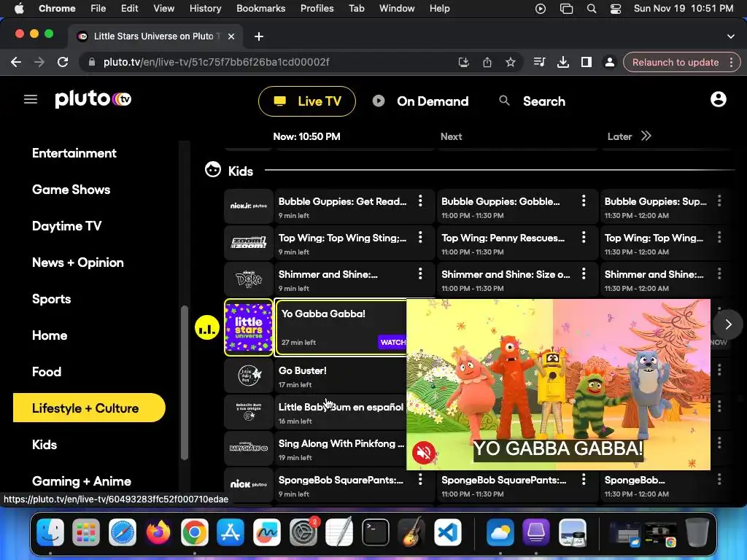The height and width of the screenshot is (560, 747).
Task: Open options for the 9 min left SpongeBob SquarePants
Action: 420,480
